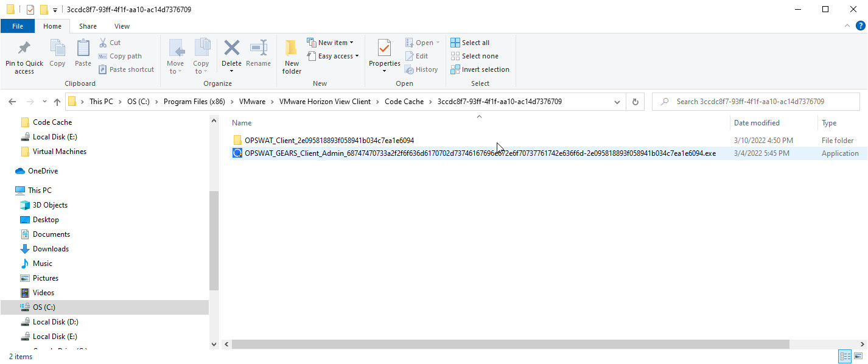Click Paste shortcut command
Screen dimensions: 868x364
[x=126, y=69]
